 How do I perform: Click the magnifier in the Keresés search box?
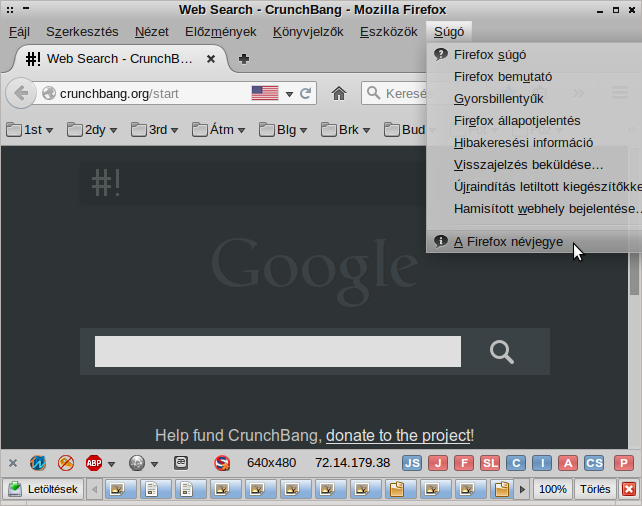[373, 93]
